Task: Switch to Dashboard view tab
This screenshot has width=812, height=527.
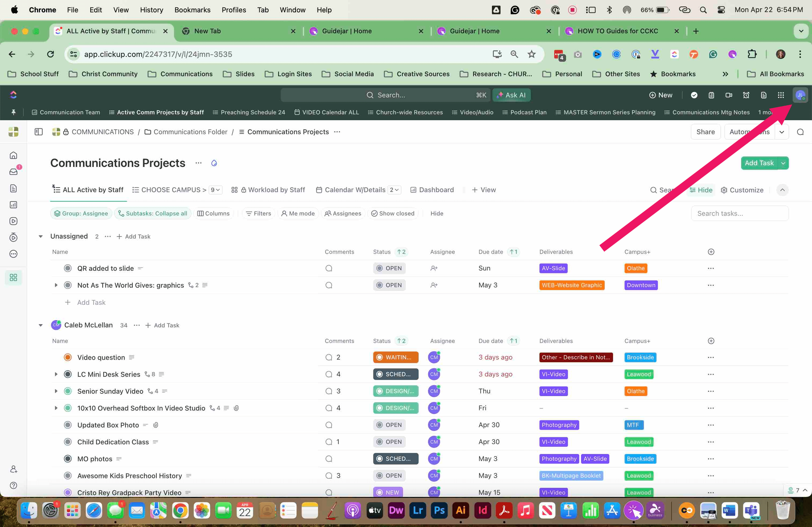Action: coord(432,190)
